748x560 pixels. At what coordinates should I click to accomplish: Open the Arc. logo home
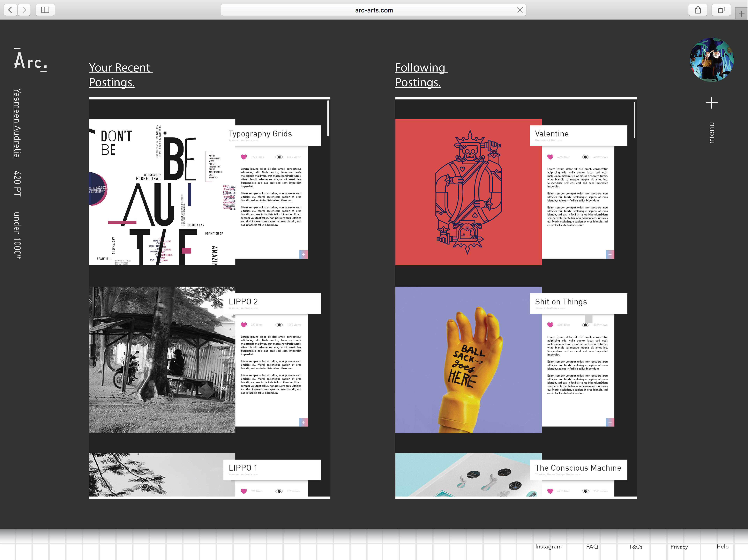[30, 60]
